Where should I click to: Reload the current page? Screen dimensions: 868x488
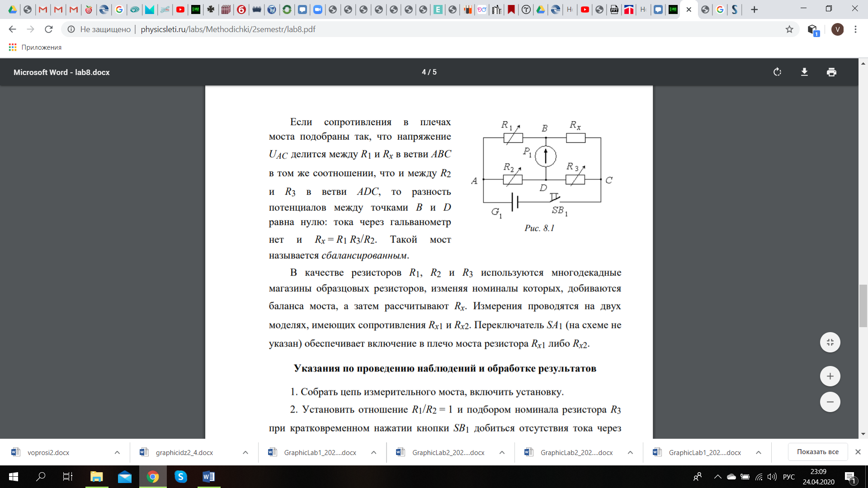(x=49, y=29)
